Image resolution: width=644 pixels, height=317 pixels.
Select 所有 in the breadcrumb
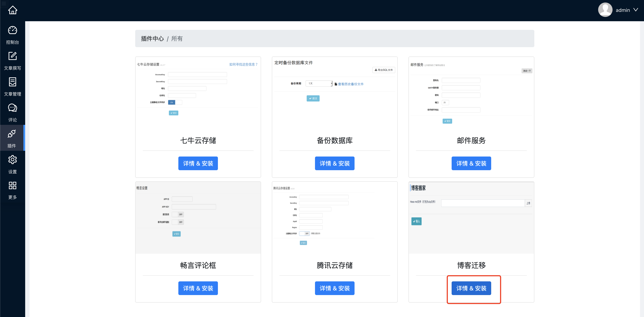177,39
